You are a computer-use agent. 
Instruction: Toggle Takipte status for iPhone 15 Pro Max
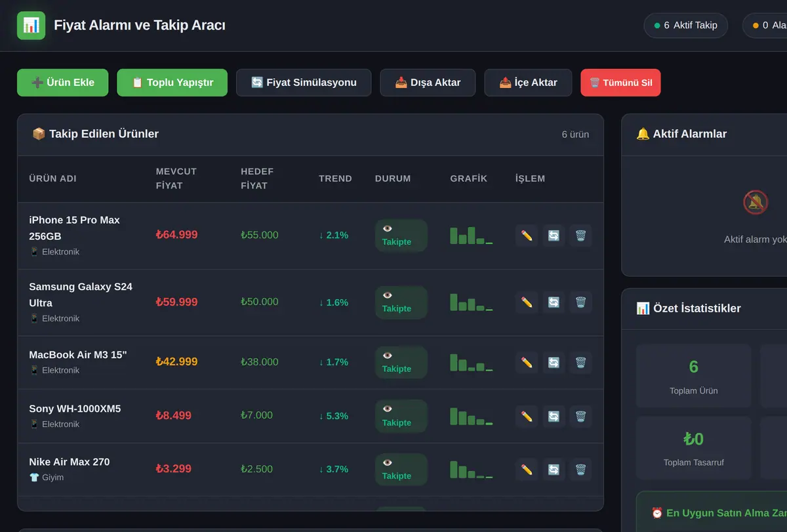pyautogui.click(x=401, y=235)
